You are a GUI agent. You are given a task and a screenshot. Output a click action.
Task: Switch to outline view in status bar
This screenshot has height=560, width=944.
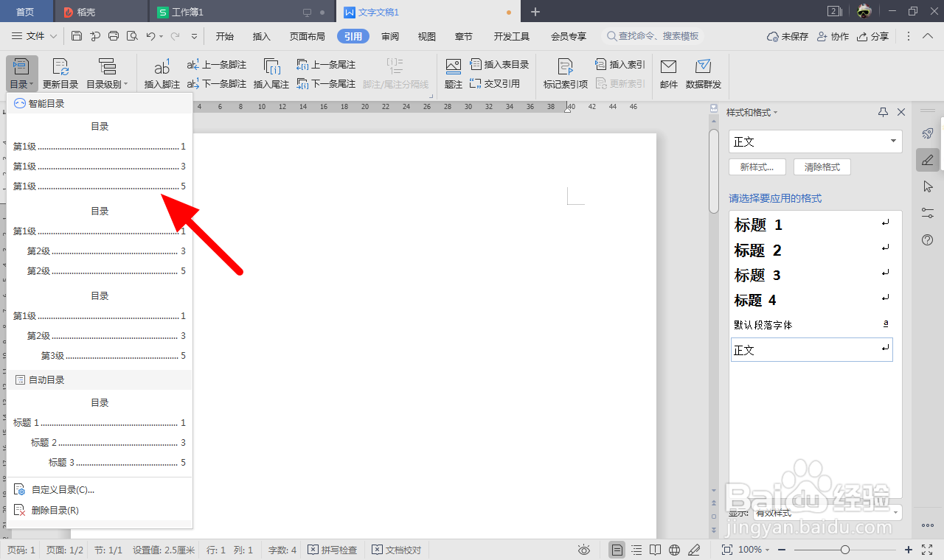(636, 550)
